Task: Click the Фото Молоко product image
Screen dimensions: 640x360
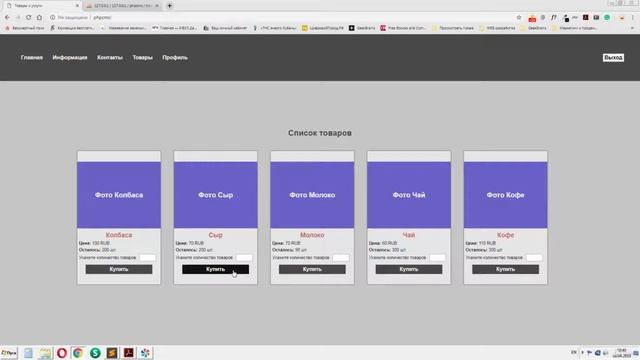Action: pyautogui.click(x=312, y=195)
